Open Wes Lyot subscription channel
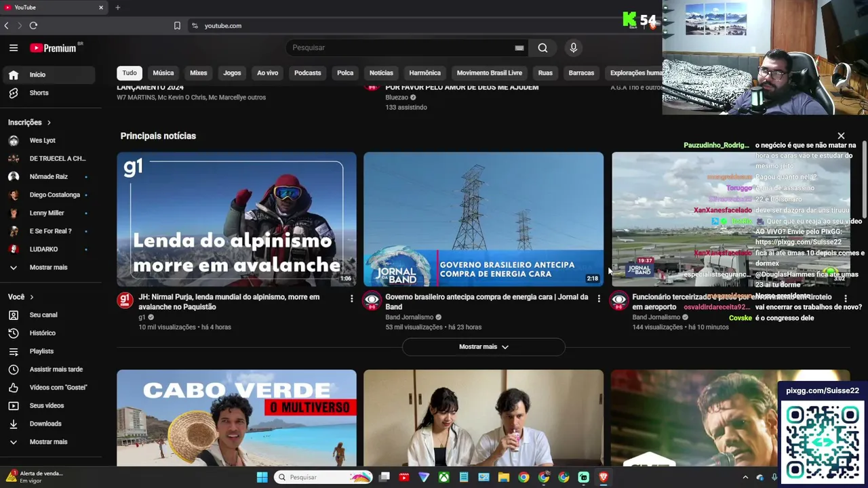868x488 pixels. pyautogui.click(x=49, y=140)
